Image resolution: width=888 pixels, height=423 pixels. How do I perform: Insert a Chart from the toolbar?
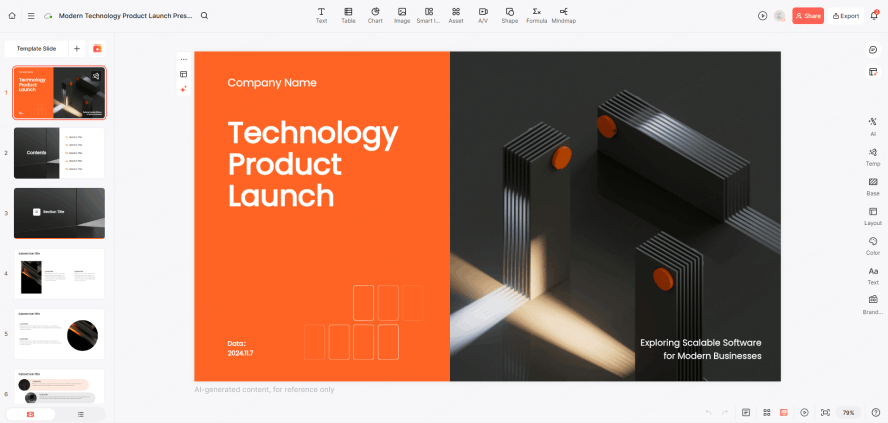tap(375, 15)
